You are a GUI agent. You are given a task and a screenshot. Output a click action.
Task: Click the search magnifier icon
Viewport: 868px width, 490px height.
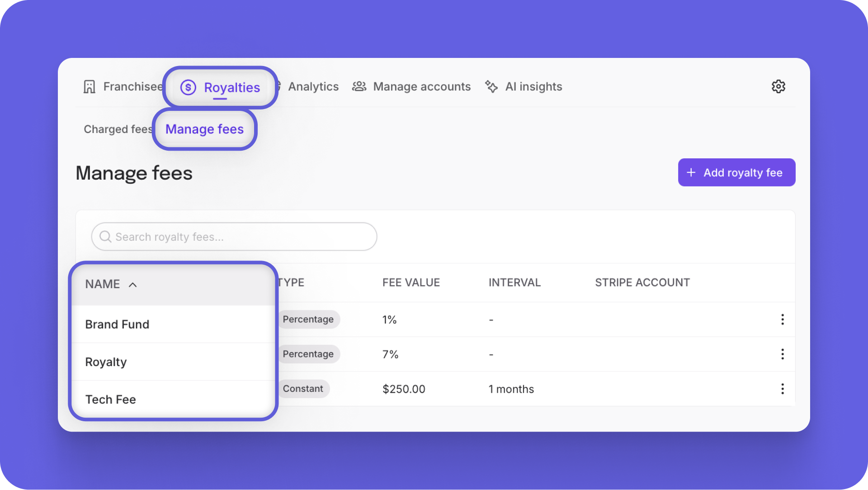(x=105, y=237)
